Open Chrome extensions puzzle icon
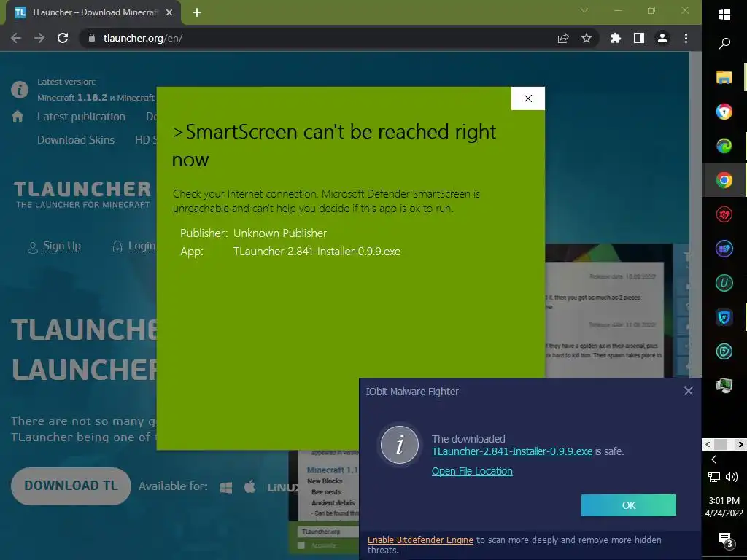Image resolution: width=747 pixels, height=560 pixels. click(616, 38)
